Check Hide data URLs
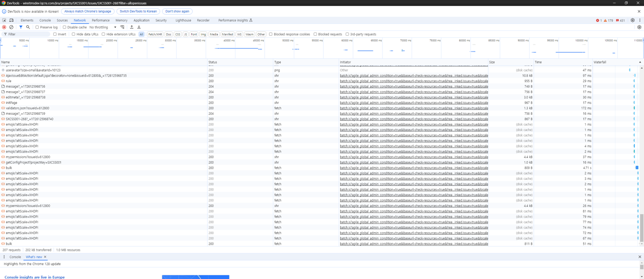The width and height of the screenshot is (644, 279). [x=73, y=34]
